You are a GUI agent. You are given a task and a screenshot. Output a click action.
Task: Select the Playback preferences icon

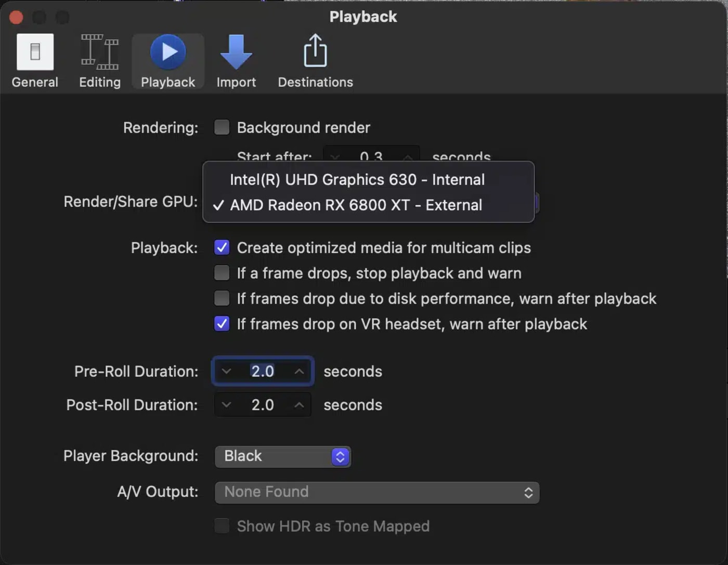(168, 52)
